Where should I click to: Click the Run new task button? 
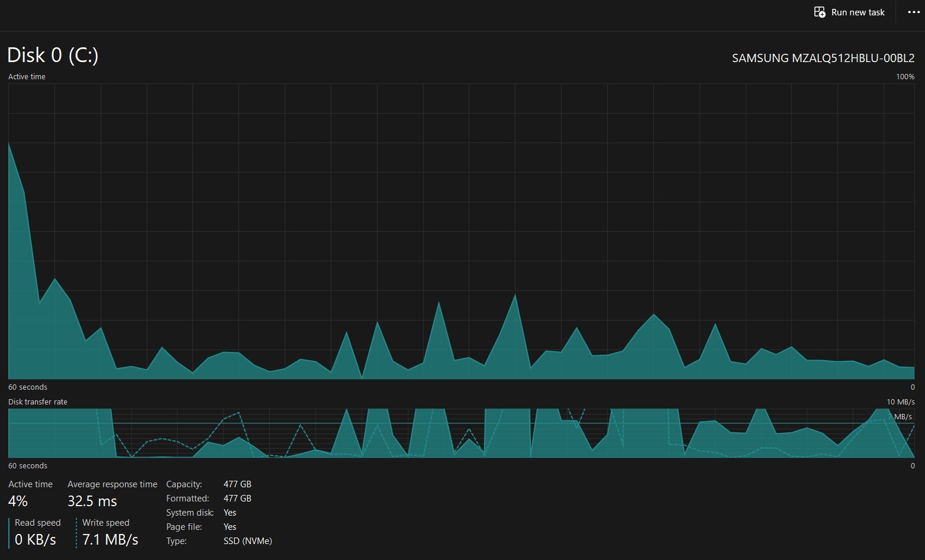point(849,12)
